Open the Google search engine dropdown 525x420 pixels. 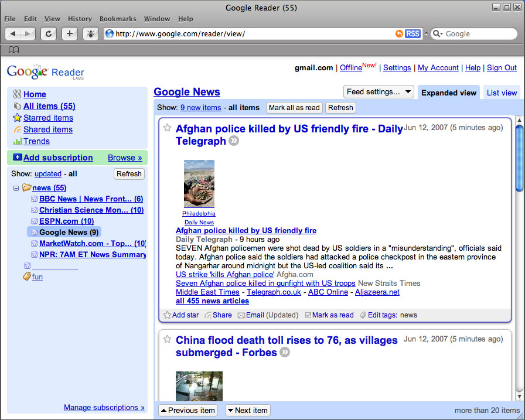click(438, 34)
